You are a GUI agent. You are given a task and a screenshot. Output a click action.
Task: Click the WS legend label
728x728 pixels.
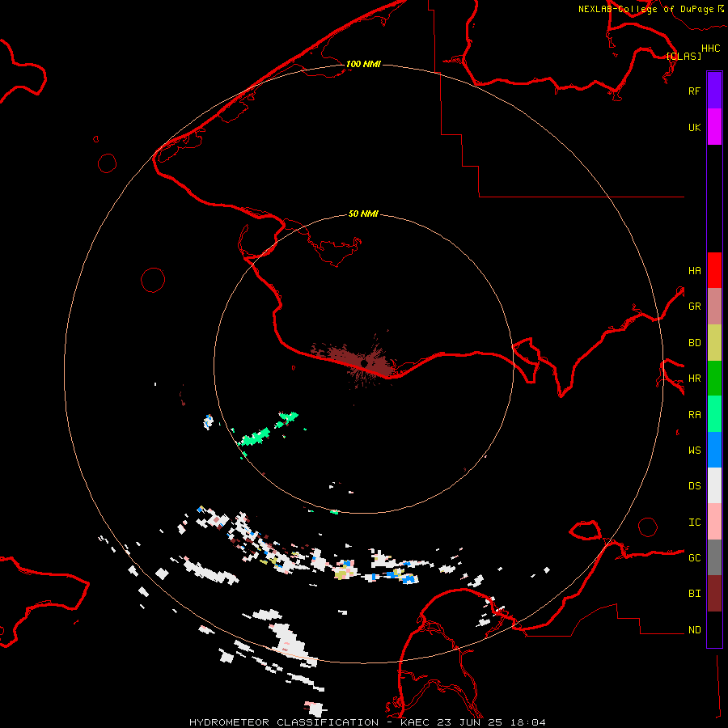click(694, 451)
